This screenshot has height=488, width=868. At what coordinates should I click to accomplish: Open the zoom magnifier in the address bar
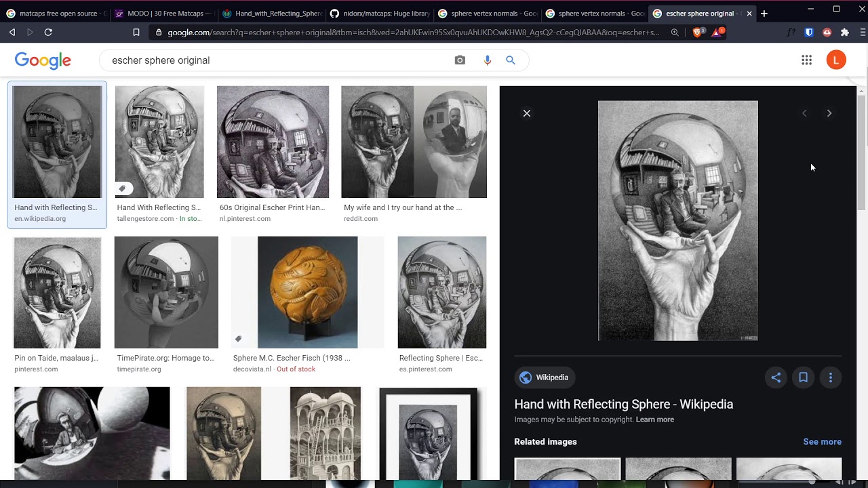click(675, 32)
